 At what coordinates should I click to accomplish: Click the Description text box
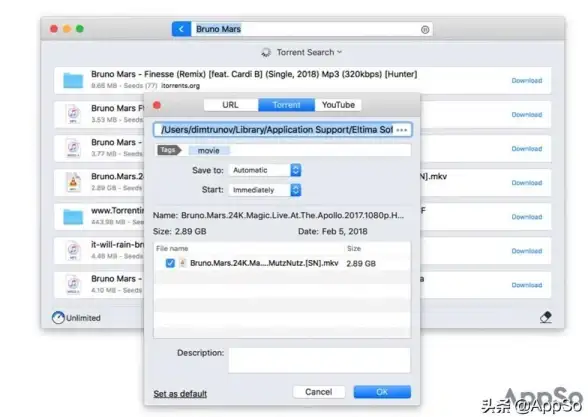coord(320,360)
